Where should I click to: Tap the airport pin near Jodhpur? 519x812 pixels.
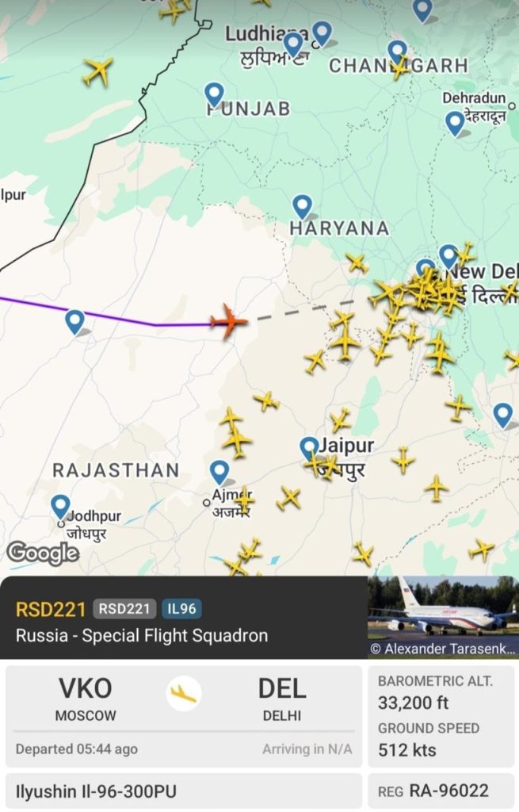click(60, 507)
